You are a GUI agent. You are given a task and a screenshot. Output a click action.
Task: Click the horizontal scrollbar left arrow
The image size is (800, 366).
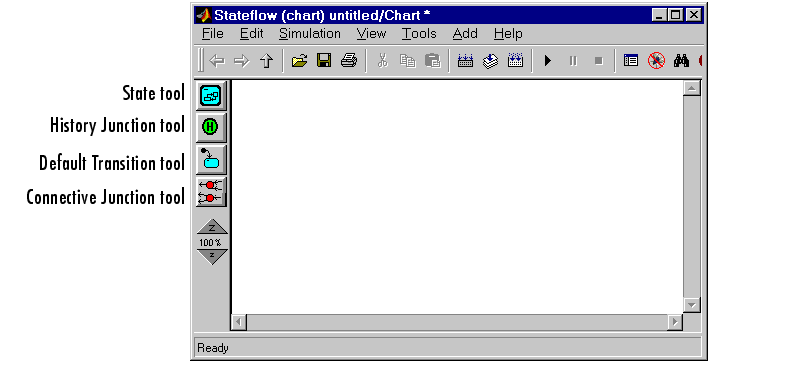coord(239,322)
